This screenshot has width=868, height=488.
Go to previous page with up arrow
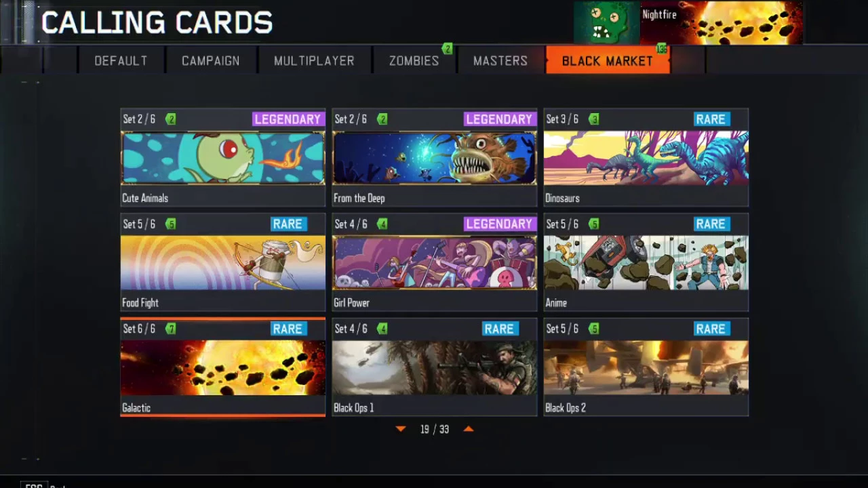click(x=469, y=429)
